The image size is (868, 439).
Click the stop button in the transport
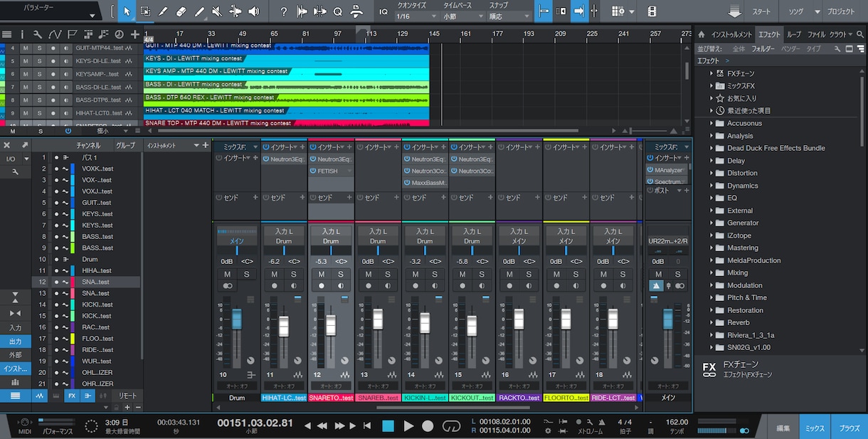[x=388, y=426]
